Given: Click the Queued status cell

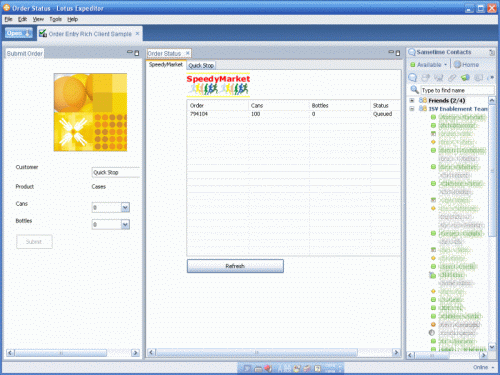Looking at the screenshot, I should [x=382, y=114].
